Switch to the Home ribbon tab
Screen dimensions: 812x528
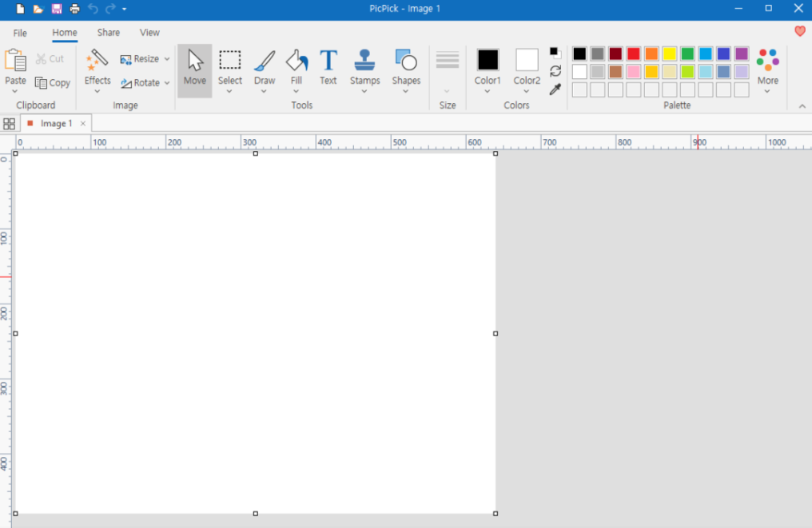click(65, 33)
